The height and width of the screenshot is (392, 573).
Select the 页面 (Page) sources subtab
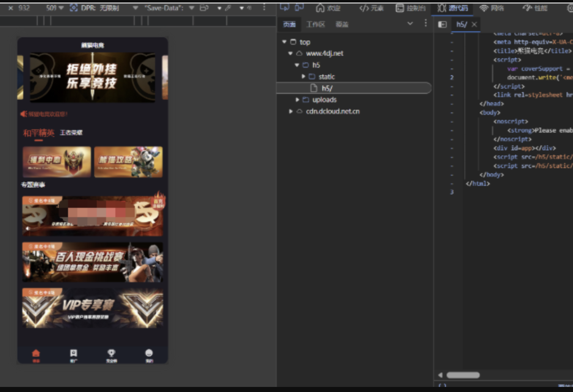(x=289, y=24)
